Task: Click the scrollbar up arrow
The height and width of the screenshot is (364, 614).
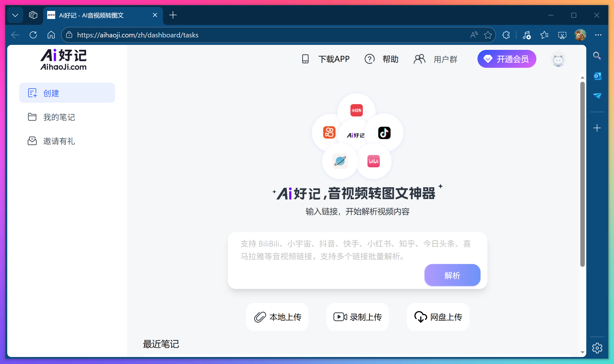Action: (x=582, y=78)
